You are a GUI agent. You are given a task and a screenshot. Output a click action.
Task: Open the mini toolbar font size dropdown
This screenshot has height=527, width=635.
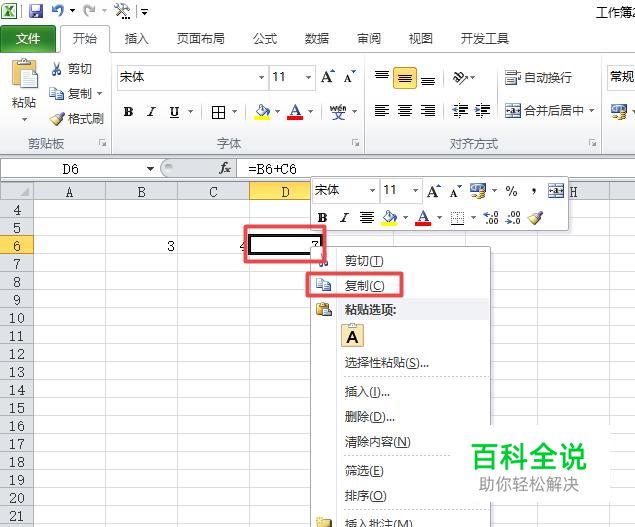coord(415,190)
